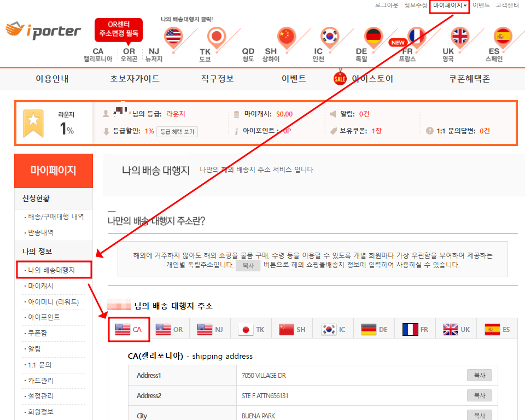Click 정보수정 link
The image size is (525, 420).
click(x=415, y=5)
